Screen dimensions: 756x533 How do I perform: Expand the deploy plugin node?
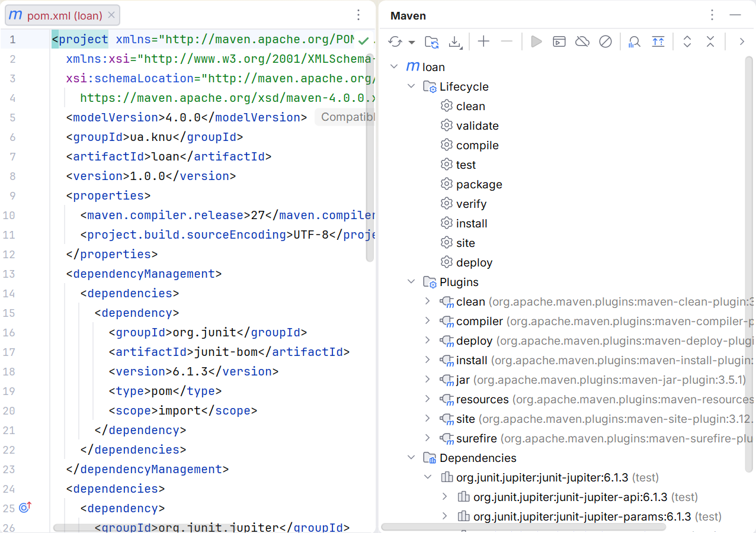[x=428, y=341]
